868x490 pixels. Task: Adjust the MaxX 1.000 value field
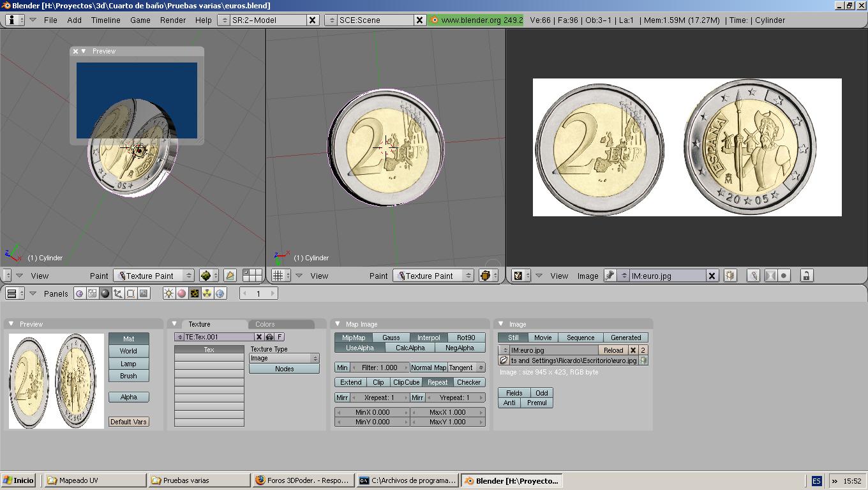click(x=447, y=412)
